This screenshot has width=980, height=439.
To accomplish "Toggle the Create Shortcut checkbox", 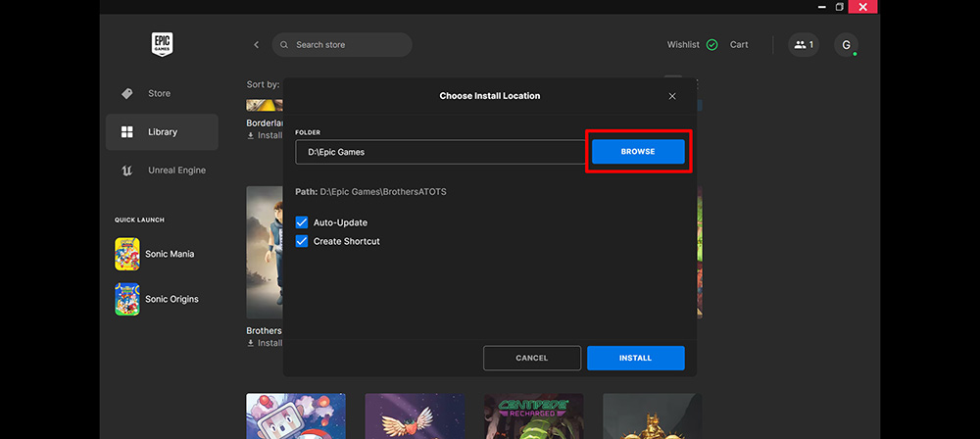I will pyautogui.click(x=302, y=241).
